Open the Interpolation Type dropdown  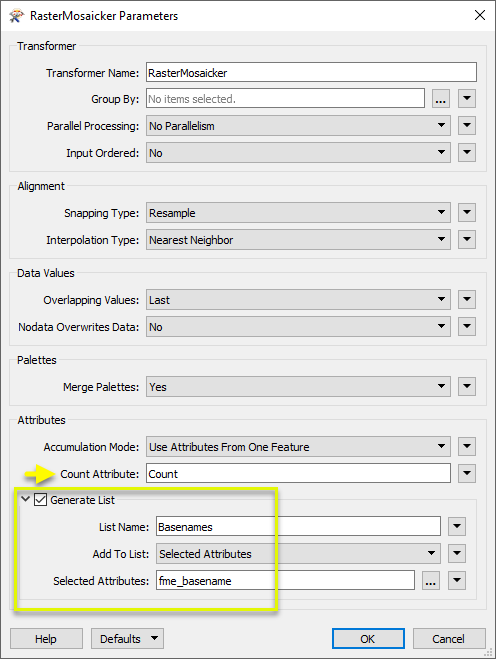point(298,240)
